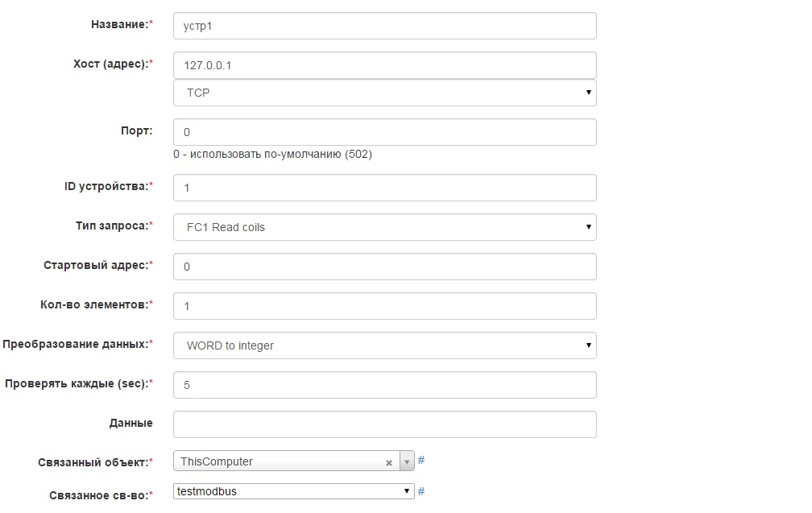This screenshot has width=812, height=513.
Task: Click the Порт input field
Action: [384, 132]
